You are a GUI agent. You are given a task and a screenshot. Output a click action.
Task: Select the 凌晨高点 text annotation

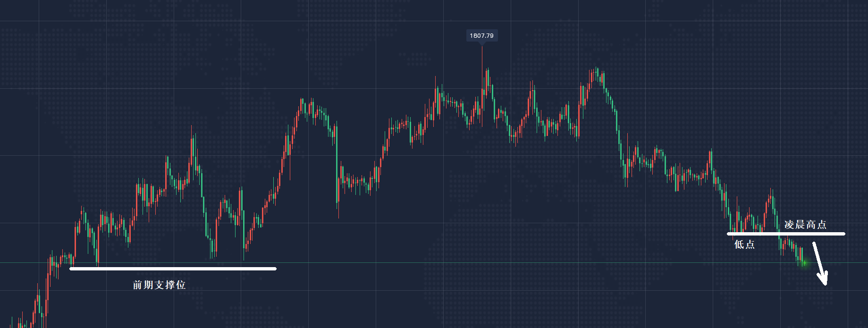coord(805,225)
